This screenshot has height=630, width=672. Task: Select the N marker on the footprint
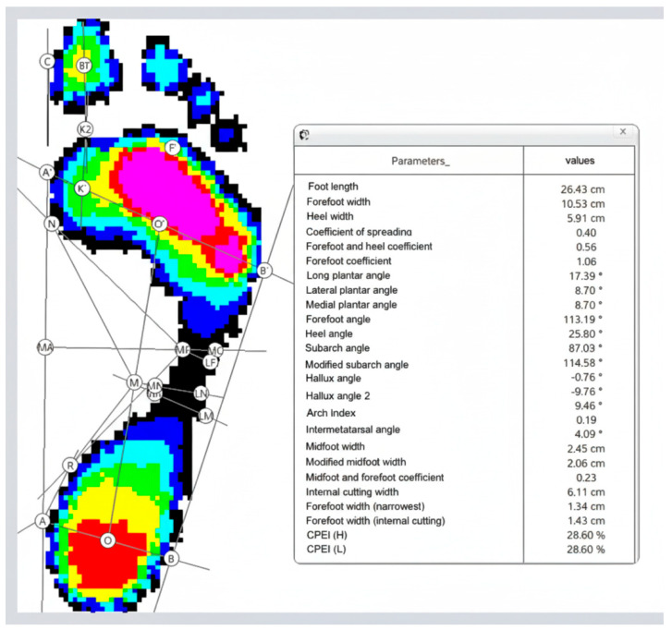[52, 224]
